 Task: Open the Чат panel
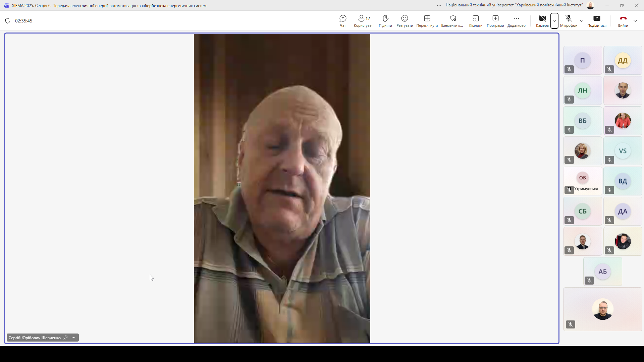[342, 20]
